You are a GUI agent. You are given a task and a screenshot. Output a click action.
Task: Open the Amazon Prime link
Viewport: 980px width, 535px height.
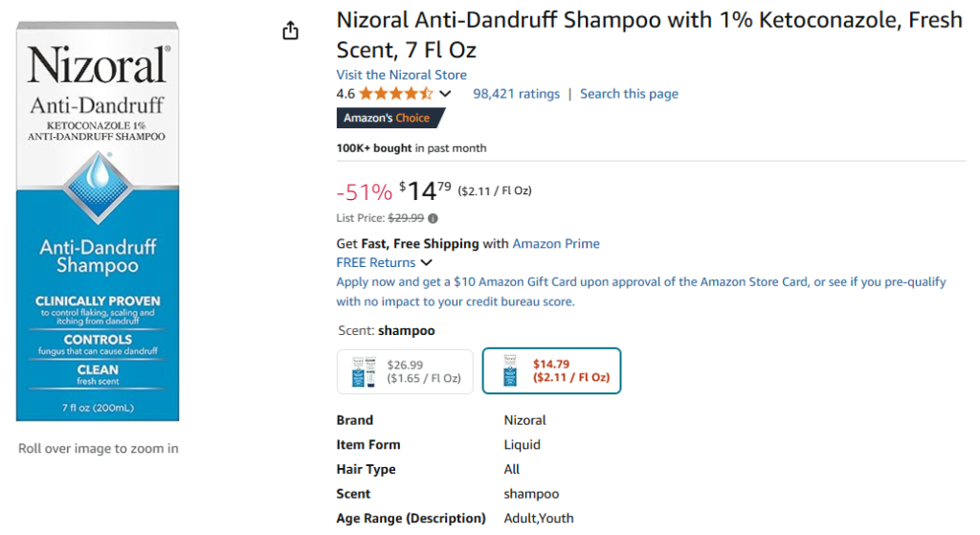pyautogui.click(x=556, y=243)
